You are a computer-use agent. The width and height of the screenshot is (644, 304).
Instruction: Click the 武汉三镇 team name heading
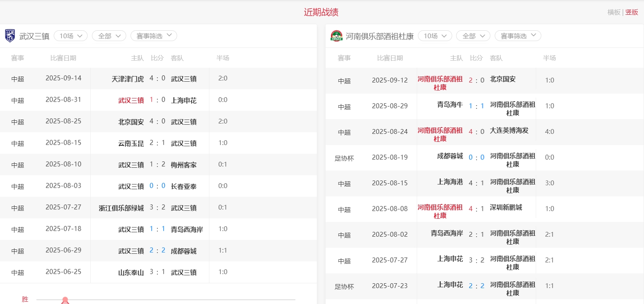[34, 36]
